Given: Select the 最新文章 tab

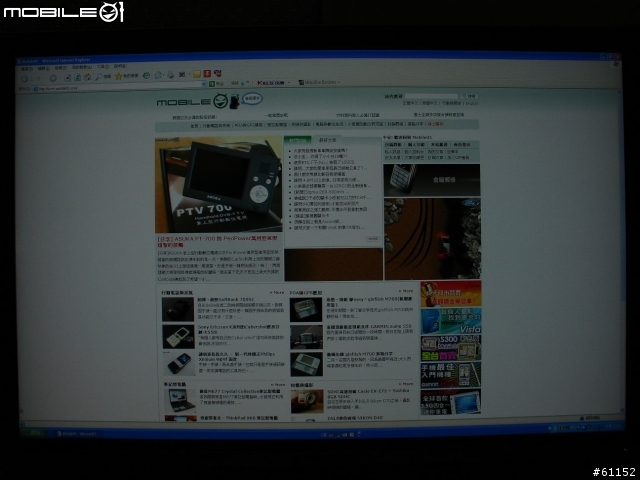Looking at the screenshot, I should pyautogui.click(x=327, y=140).
